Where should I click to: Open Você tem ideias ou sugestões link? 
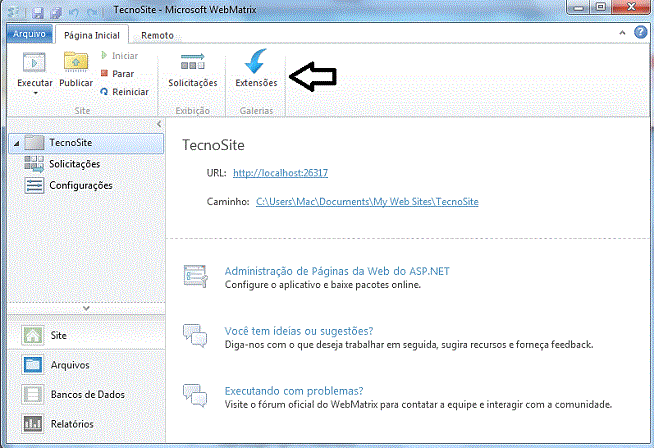(299, 331)
